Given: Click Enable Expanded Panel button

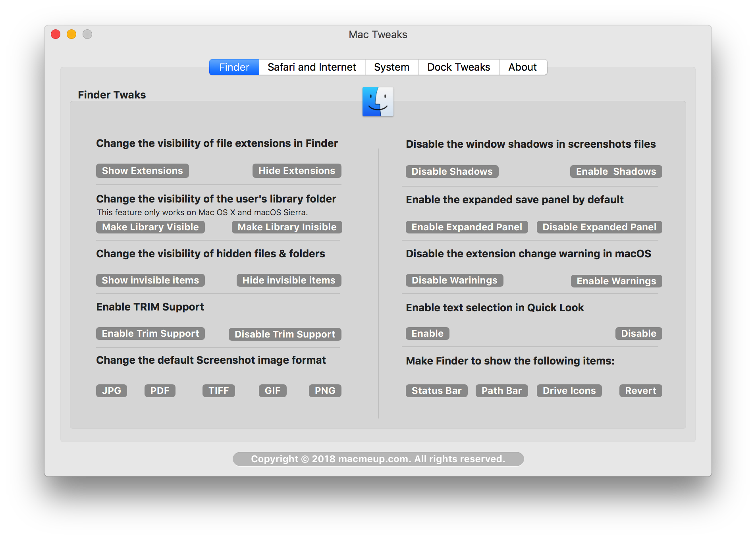Looking at the screenshot, I should (x=467, y=227).
